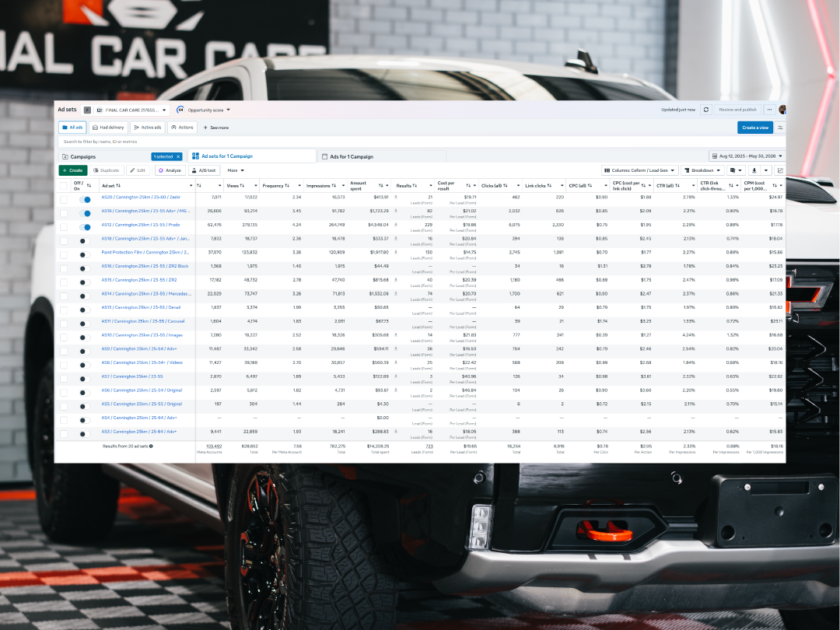This screenshot has height=630, width=840.
Task: Open the More dropdown menu
Action: pyautogui.click(x=236, y=170)
